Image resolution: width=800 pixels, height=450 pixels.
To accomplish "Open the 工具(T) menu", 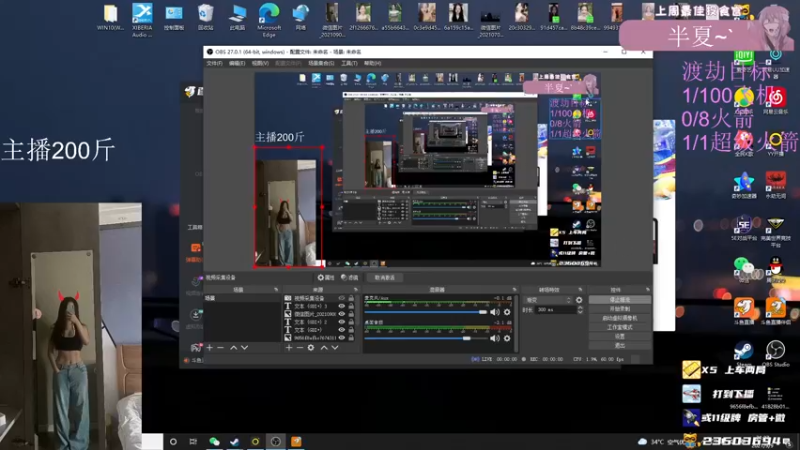I will tap(349, 63).
